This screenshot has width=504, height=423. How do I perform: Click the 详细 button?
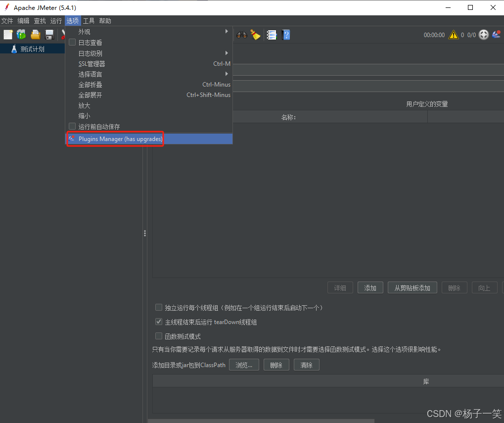coord(340,287)
